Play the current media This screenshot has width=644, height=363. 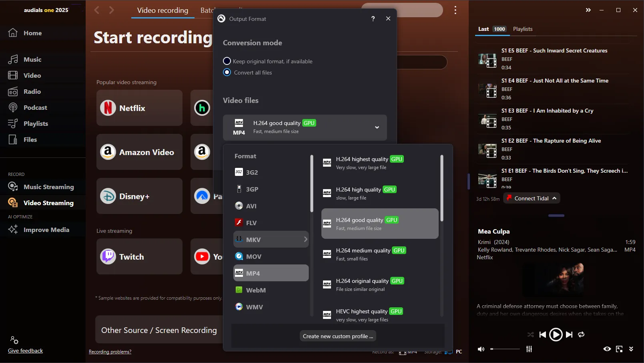[x=556, y=335]
